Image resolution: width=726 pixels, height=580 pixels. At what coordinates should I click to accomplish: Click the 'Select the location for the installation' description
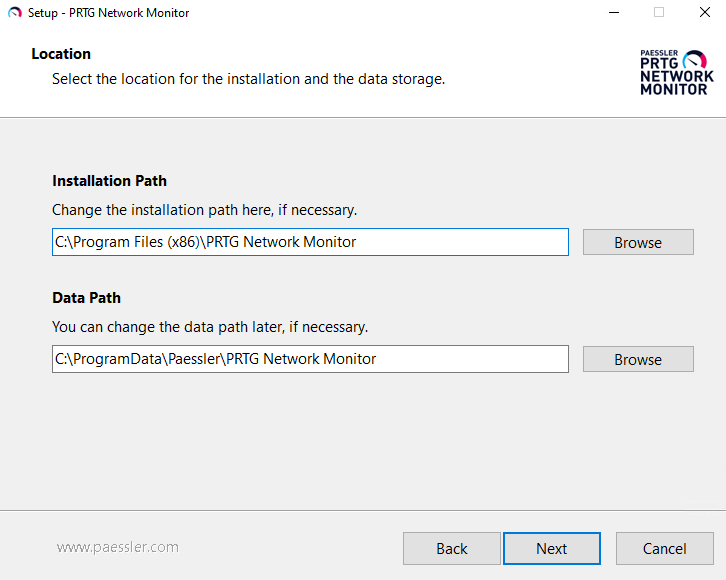point(248,78)
